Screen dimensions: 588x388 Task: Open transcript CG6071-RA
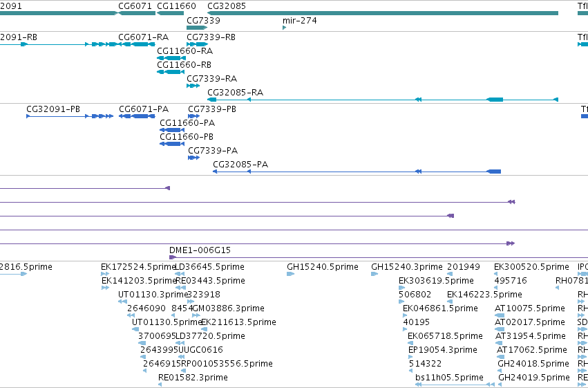click(x=143, y=37)
